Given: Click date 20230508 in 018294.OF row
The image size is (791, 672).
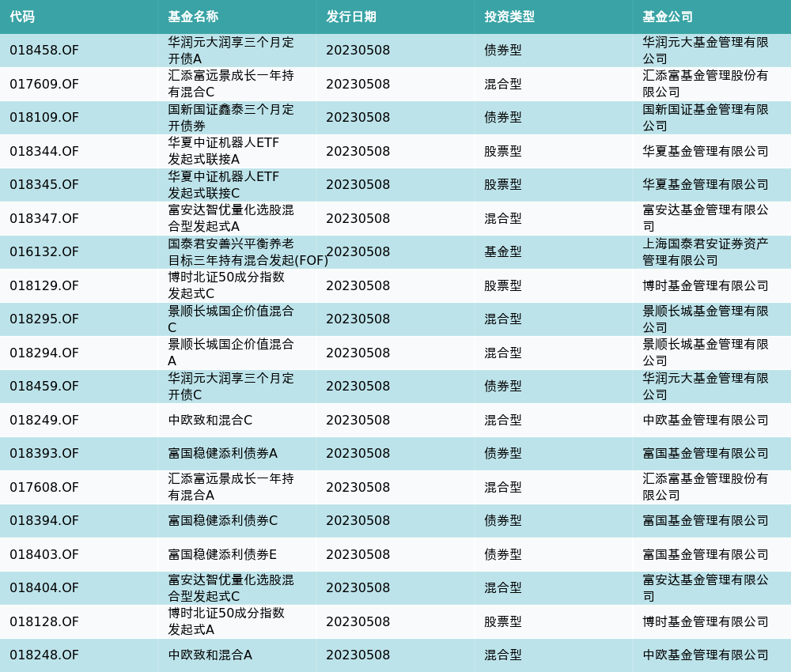Looking at the screenshot, I should point(358,353).
